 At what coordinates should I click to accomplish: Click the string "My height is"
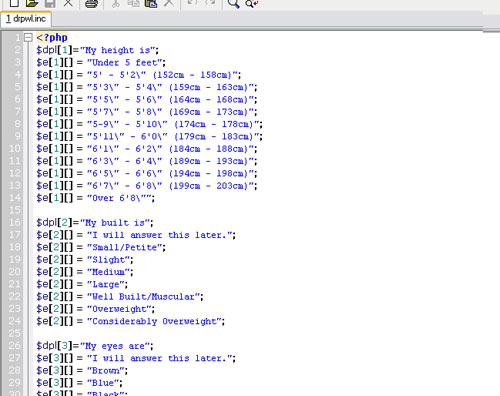pos(118,50)
